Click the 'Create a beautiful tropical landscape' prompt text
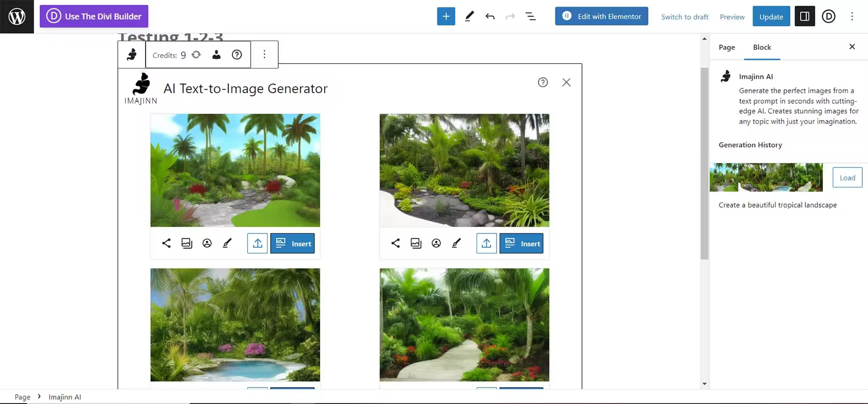The image size is (868, 404). tap(778, 205)
